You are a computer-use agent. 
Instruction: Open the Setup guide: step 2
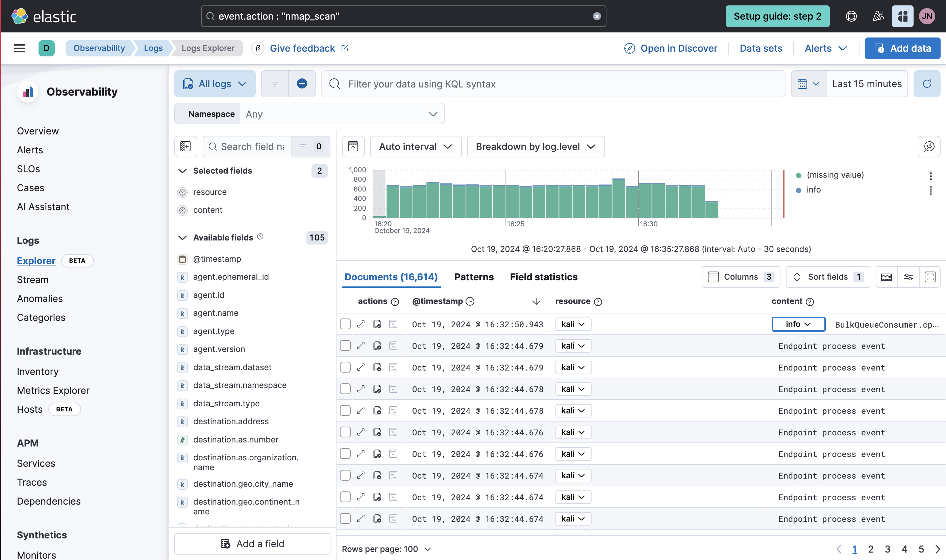click(x=777, y=16)
